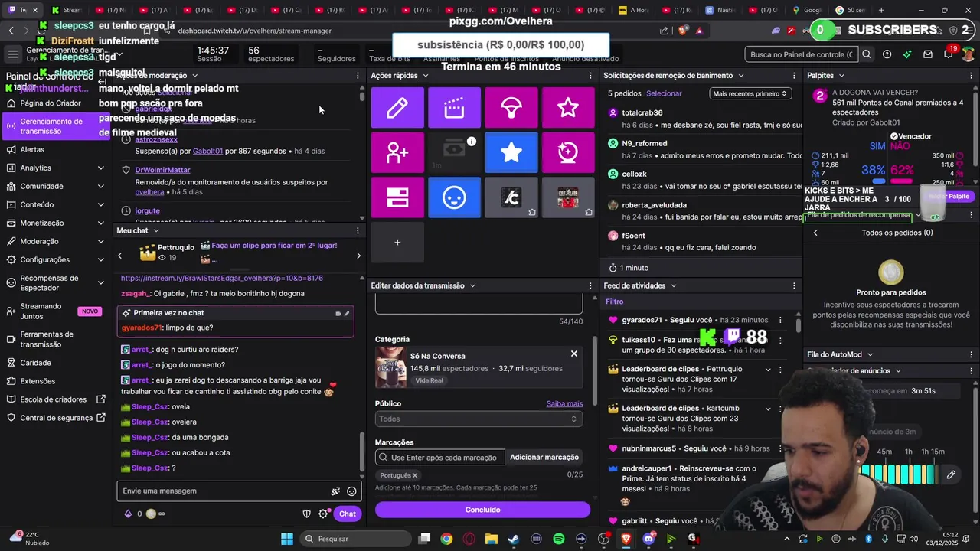This screenshot has height=551, width=980.
Task: Click the pencil edit stream info quick action
Action: click(x=397, y=108)
